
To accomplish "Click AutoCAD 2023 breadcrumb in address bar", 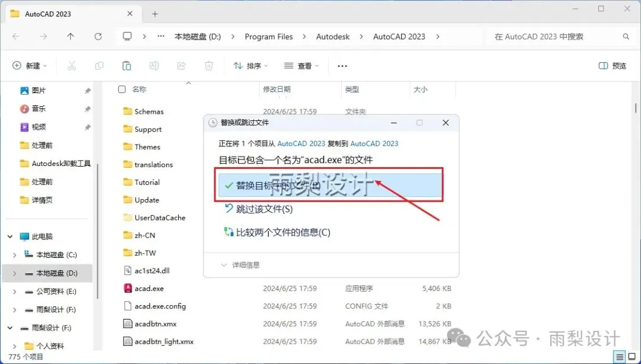I will (x=399, y=36).
